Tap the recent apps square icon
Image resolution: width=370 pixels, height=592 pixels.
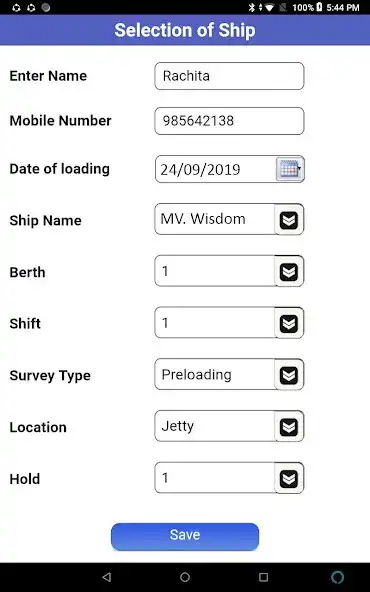(264, 577)
